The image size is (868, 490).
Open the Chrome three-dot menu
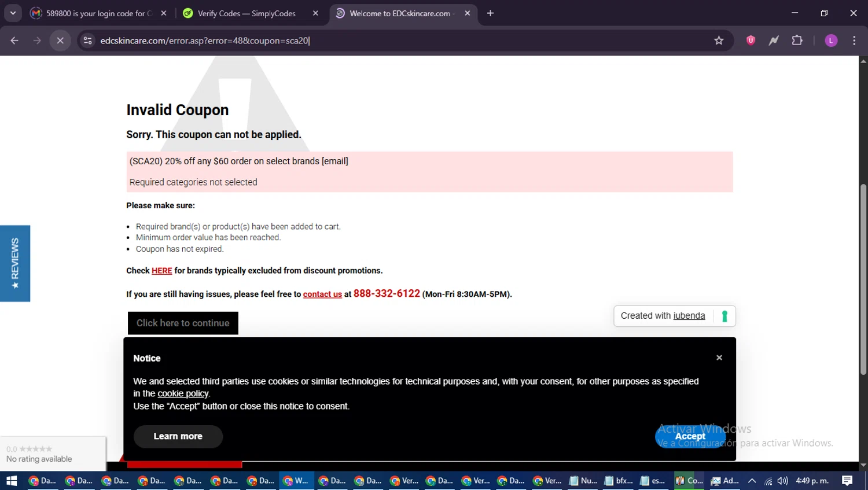coord(854,40)
